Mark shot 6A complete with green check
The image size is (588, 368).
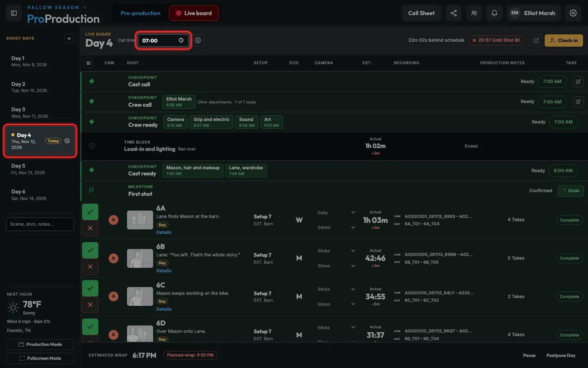90,212
